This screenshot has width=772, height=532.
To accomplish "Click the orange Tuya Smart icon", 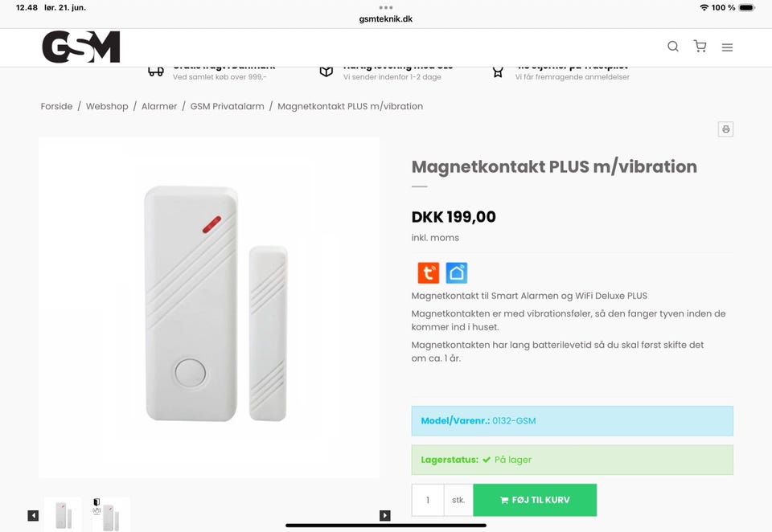I will click(x=429, y=273).
